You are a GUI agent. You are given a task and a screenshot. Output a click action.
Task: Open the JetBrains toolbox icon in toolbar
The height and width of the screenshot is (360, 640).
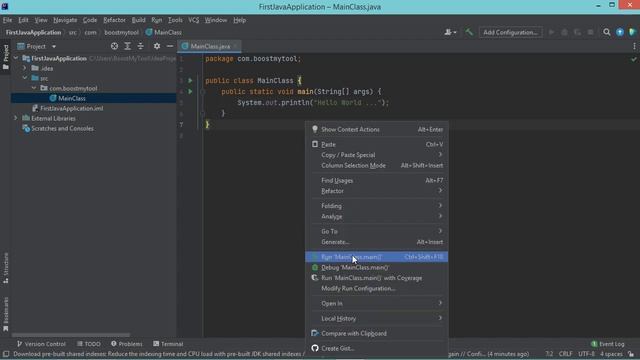click(633, 32)
